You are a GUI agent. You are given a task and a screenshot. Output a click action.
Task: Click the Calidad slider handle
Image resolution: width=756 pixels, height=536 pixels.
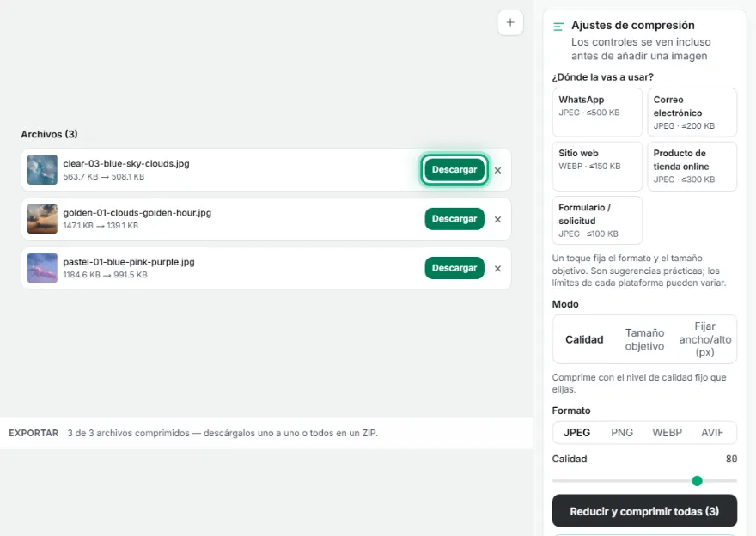(697, 480)
